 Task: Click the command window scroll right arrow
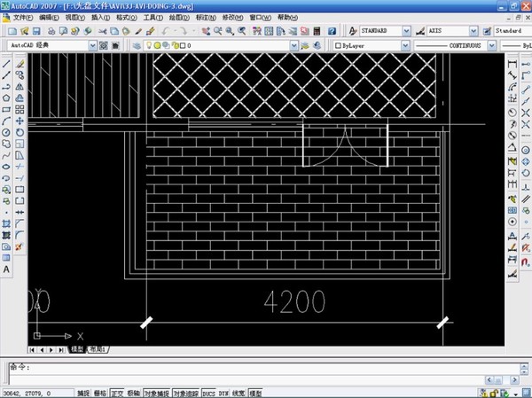pyautogui.click(x=514, y=379)
